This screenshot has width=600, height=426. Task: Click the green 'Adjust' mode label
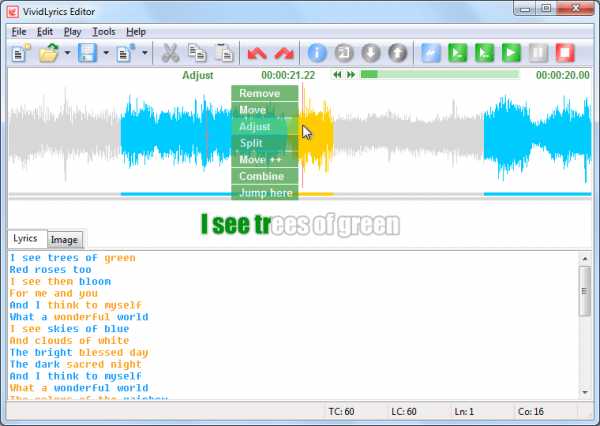(x=197, y=75)
